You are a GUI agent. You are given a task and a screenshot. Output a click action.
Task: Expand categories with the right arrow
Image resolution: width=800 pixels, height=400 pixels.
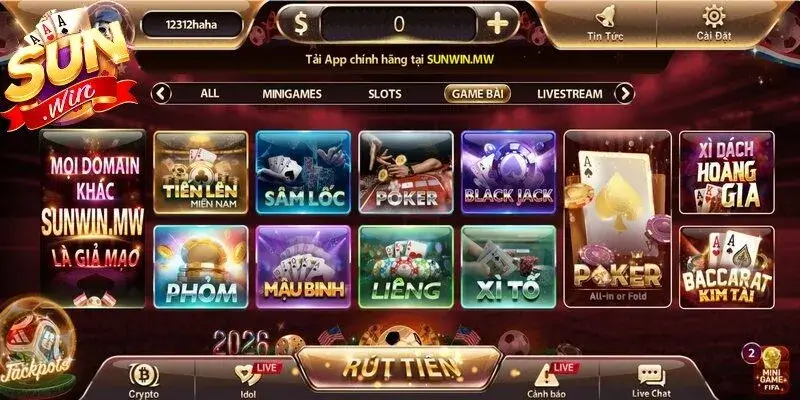point(624,94)
